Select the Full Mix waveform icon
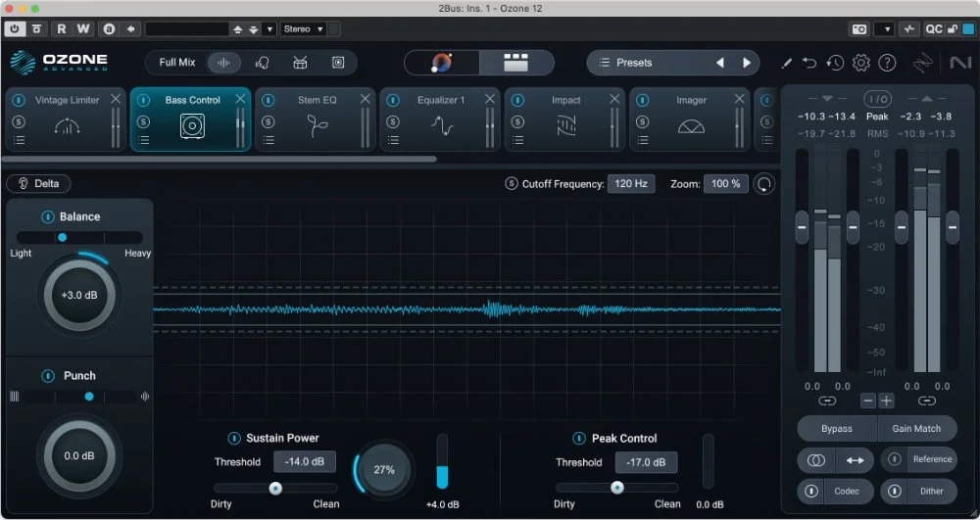Screen dimensions: 980x520 tap(223, 63)
